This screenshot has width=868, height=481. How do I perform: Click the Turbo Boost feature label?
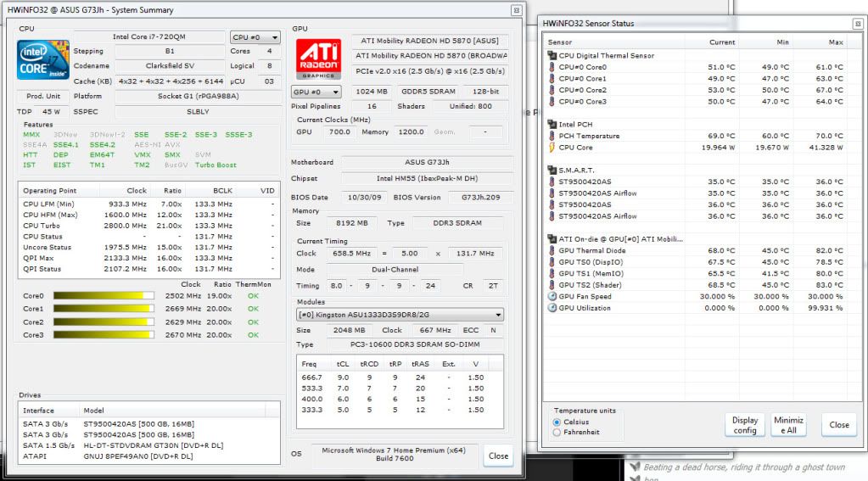click(216, 165)
